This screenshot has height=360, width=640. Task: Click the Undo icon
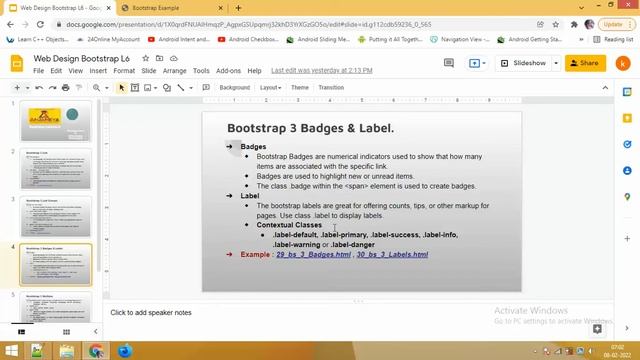39,88
